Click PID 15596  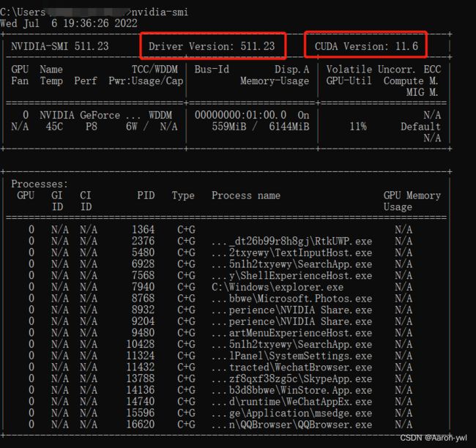(141, 413)
